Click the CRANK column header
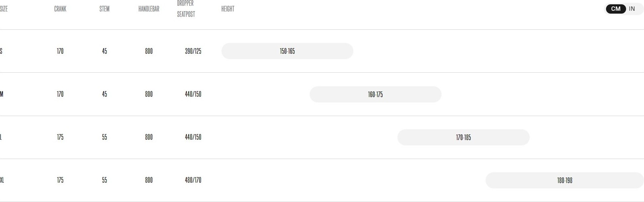Viewport: 644px width, 202px height. point(60,9)
